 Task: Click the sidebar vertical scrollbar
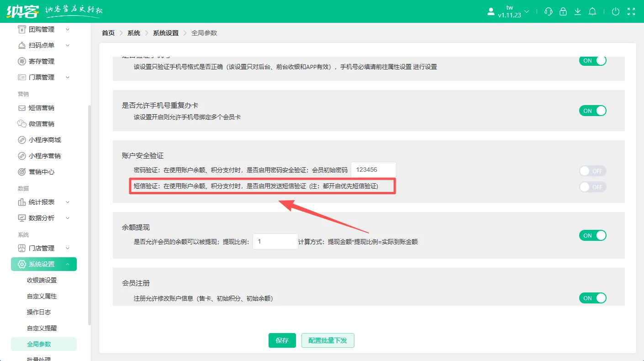pyautogui.click(x=90, y=215)
